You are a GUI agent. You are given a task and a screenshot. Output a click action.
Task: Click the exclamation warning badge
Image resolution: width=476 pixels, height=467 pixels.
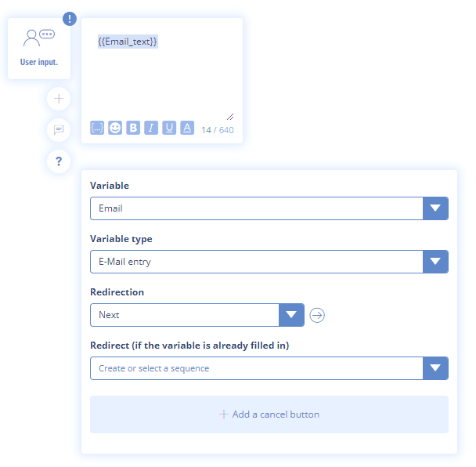point(70,18)
